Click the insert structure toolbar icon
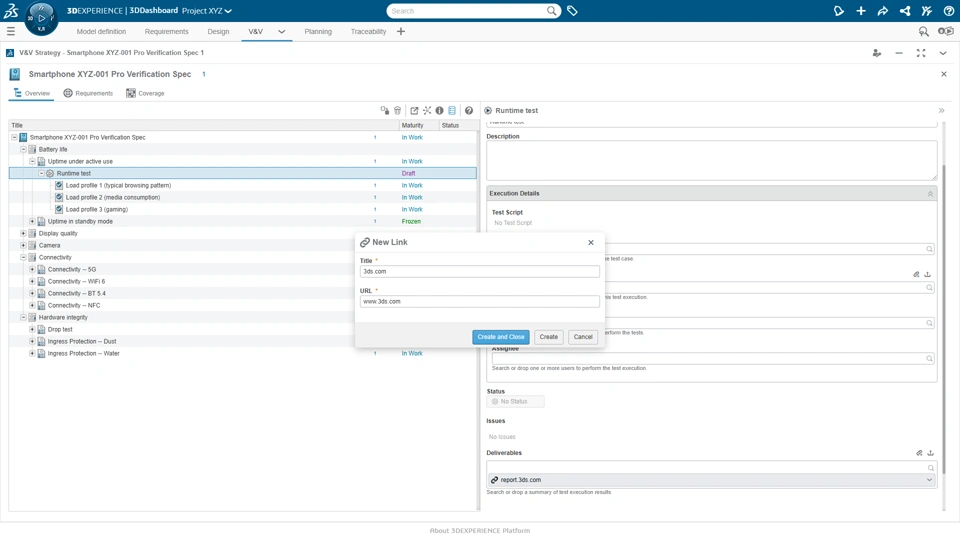This screenshot has width=960, height=540. [384, 110]
